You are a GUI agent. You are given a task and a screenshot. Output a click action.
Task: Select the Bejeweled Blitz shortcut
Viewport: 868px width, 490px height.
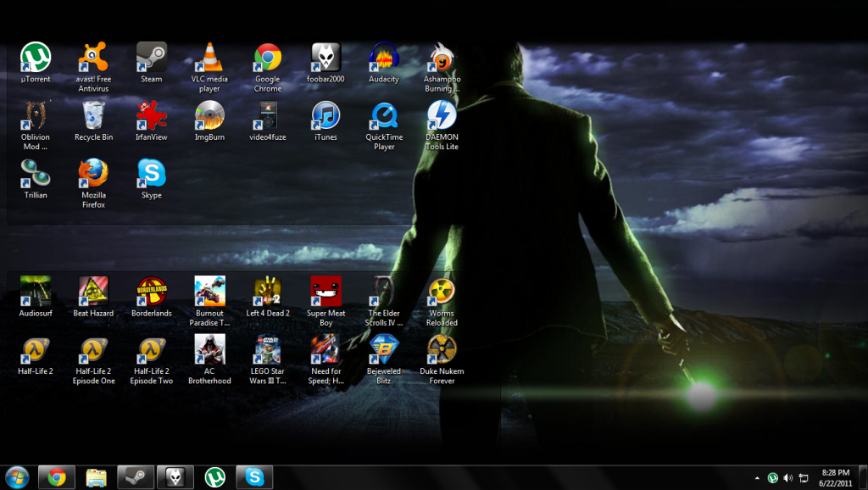point(384,349)
